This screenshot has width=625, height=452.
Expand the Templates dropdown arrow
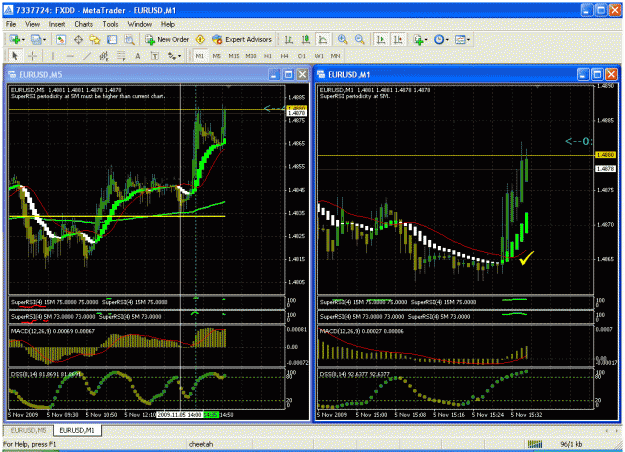point(468,40)
